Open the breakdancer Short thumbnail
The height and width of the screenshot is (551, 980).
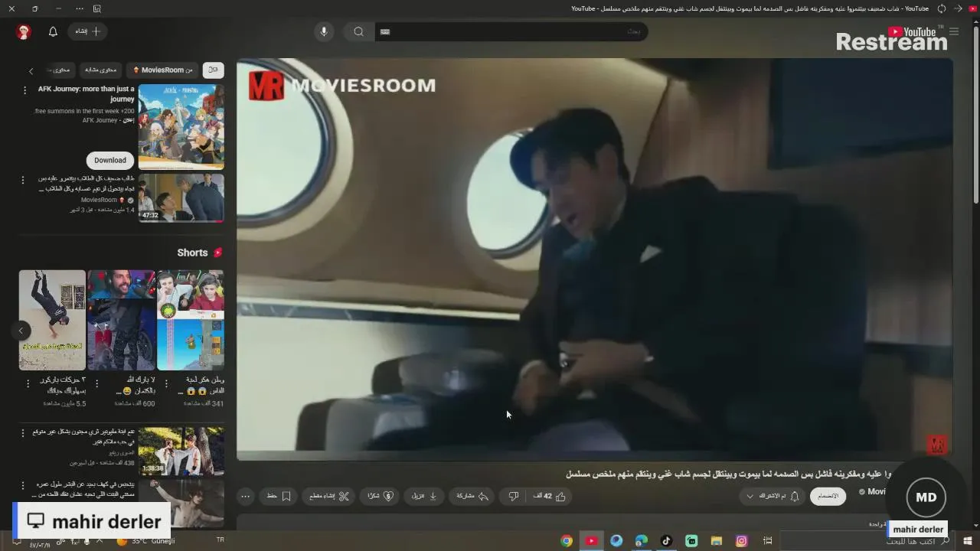tap(52, 320)
